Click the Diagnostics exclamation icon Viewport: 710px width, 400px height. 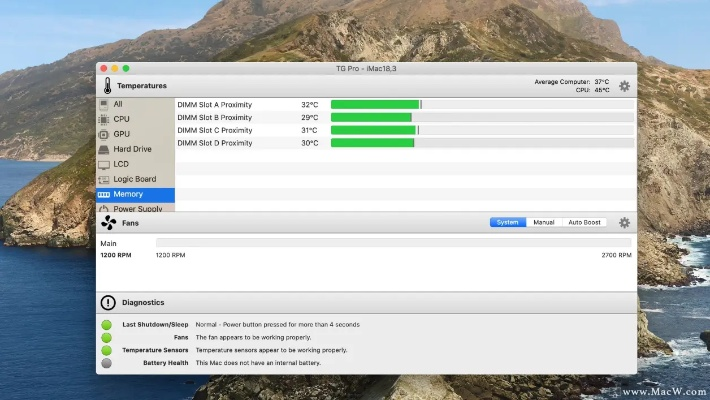108,302
